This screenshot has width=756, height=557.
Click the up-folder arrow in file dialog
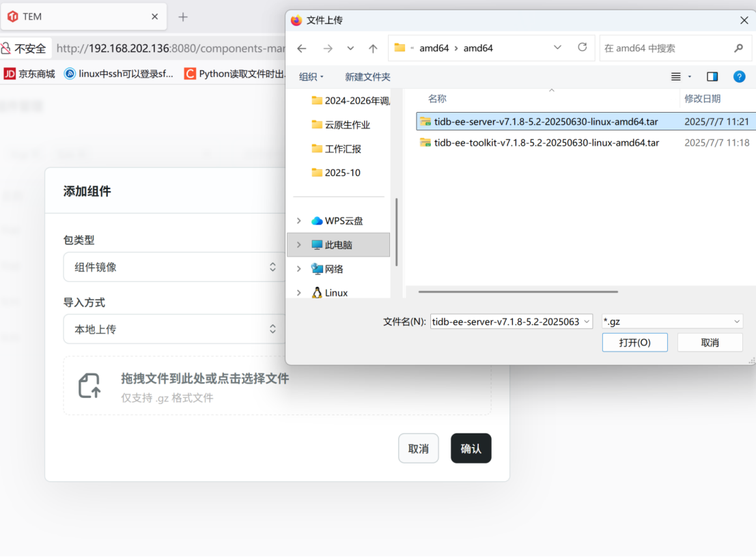(x=373, y=48)
